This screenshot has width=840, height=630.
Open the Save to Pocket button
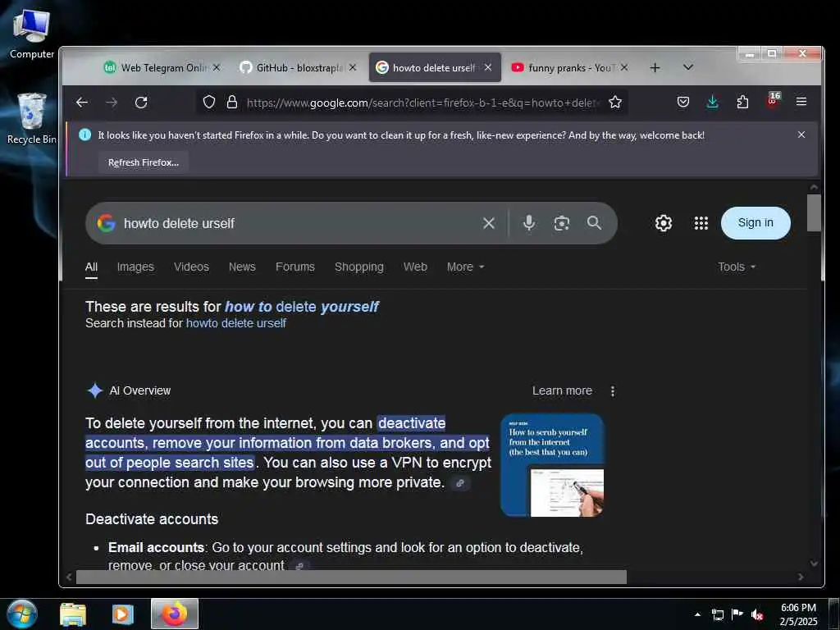pyautogui.click(x=683, y=102)
